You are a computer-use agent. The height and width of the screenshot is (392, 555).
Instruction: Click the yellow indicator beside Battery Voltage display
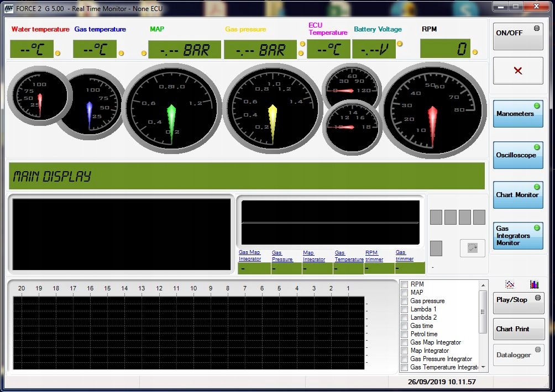coord(400,44)
